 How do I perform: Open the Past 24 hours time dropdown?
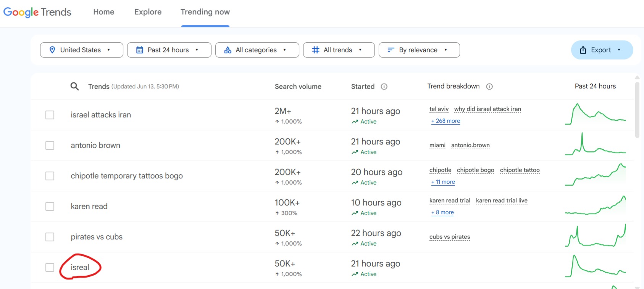(169, 50)
